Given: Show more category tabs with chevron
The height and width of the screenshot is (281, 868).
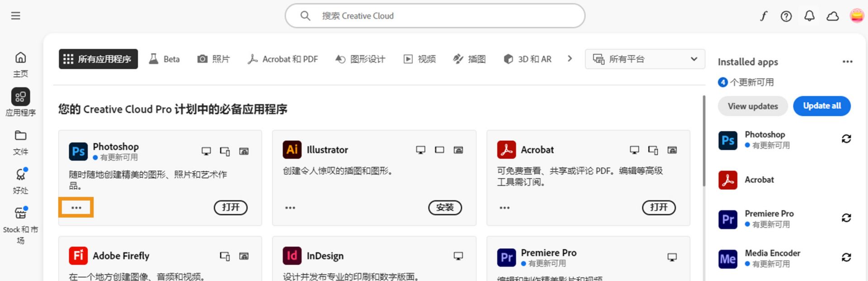Looking at the screenshot, I should point(570,59).
